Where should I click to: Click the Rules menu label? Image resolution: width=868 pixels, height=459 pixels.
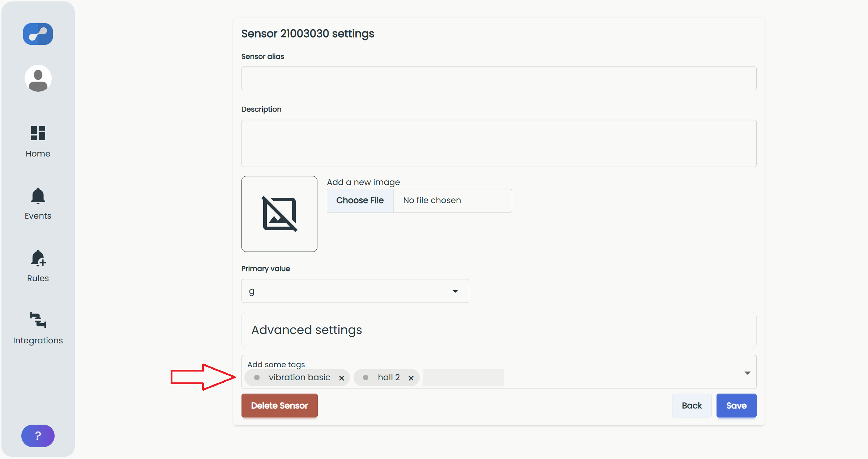coord(38,278)
